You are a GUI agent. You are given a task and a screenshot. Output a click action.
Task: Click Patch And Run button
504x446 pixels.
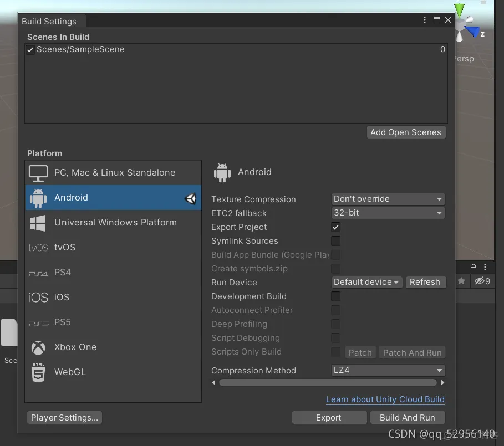(413, 352)
